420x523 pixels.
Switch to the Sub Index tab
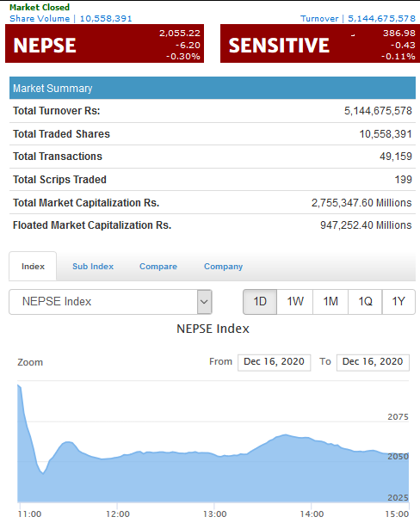(93, 266)
